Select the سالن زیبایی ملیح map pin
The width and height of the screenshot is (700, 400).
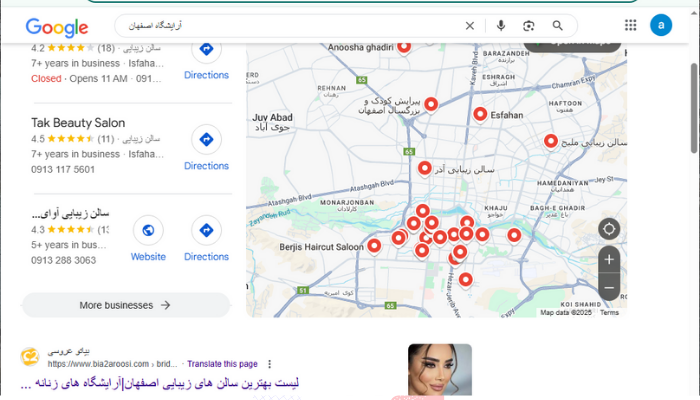point(551,142)
